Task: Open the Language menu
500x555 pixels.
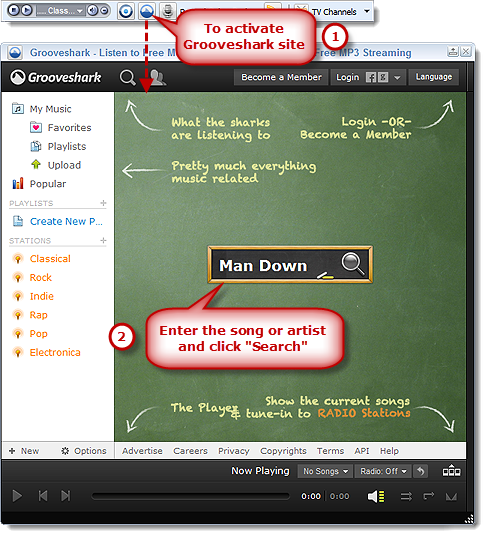Action: 434,77
